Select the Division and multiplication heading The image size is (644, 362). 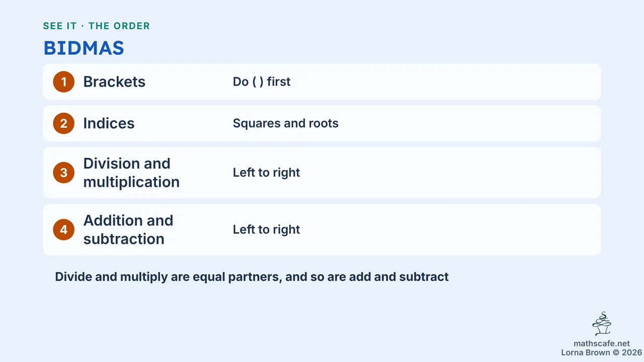pyautogui.click(x=131, y=172)
